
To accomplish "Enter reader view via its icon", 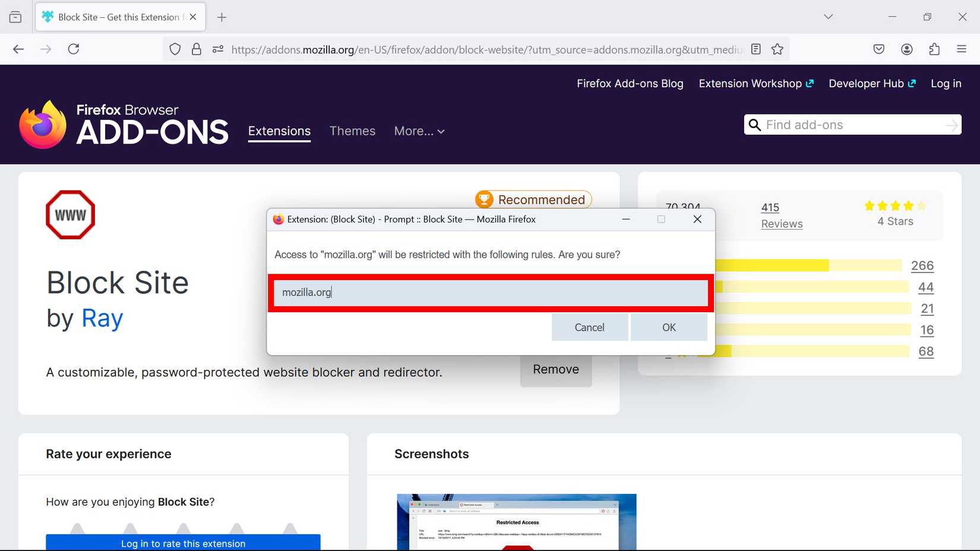I will coord(755,49).
